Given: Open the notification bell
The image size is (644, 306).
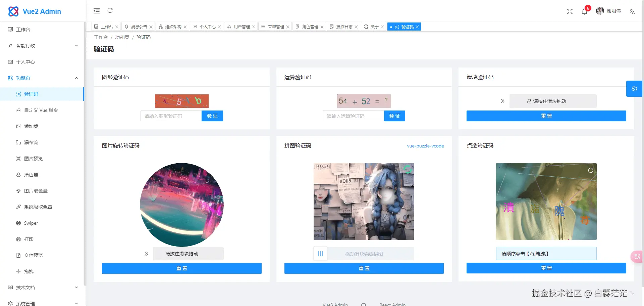Looking at the screenshot, I should click(x=585, y=11).
